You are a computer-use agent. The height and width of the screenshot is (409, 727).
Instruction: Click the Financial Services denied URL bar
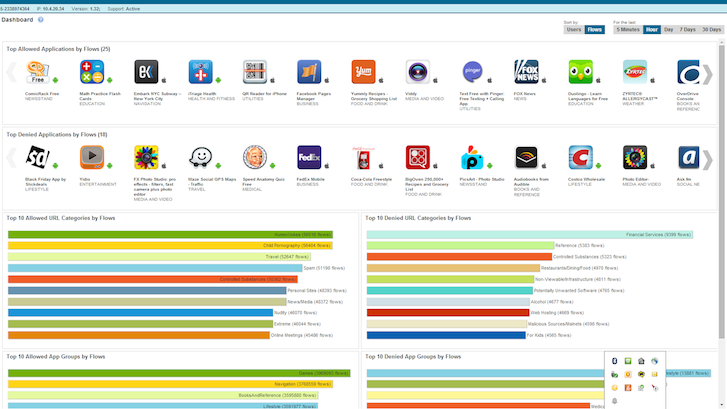[529, 235]
